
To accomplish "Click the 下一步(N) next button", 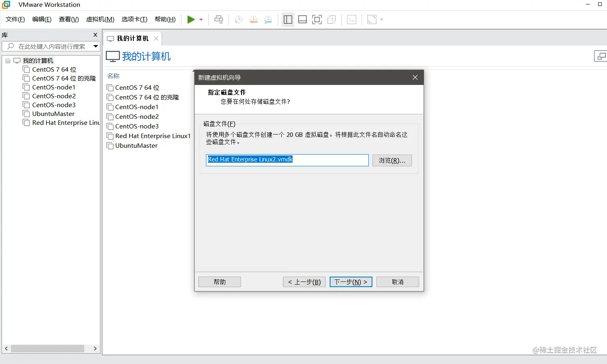I will tap(351, 282).
